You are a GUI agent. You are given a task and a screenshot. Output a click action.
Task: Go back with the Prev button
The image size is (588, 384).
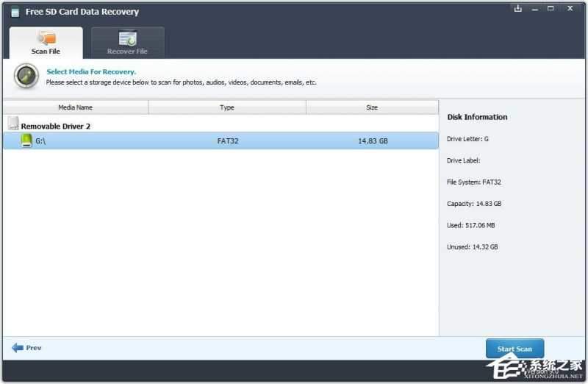[x=26, y=348]
